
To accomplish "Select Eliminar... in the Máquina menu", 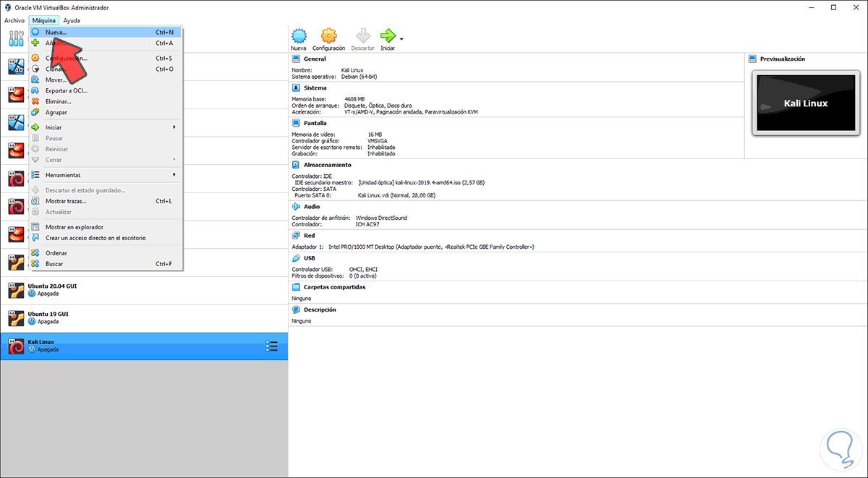I will click(x=106, y=101).
